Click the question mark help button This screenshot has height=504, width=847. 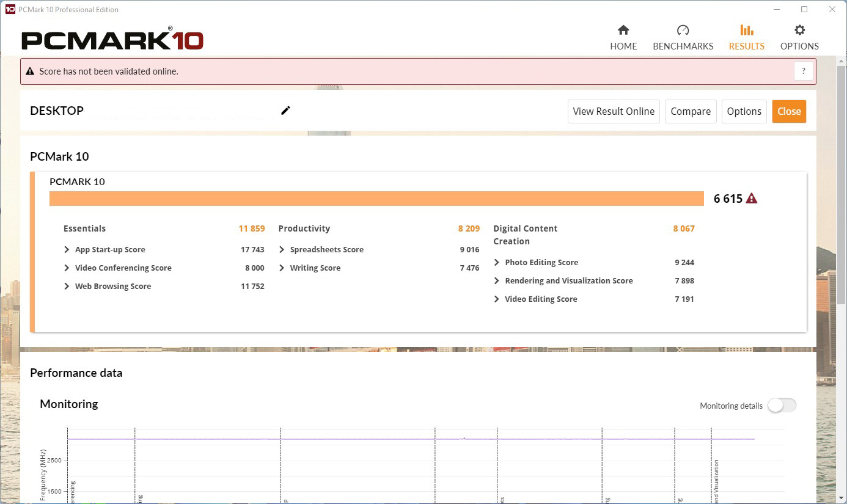(x=804, y=71)
